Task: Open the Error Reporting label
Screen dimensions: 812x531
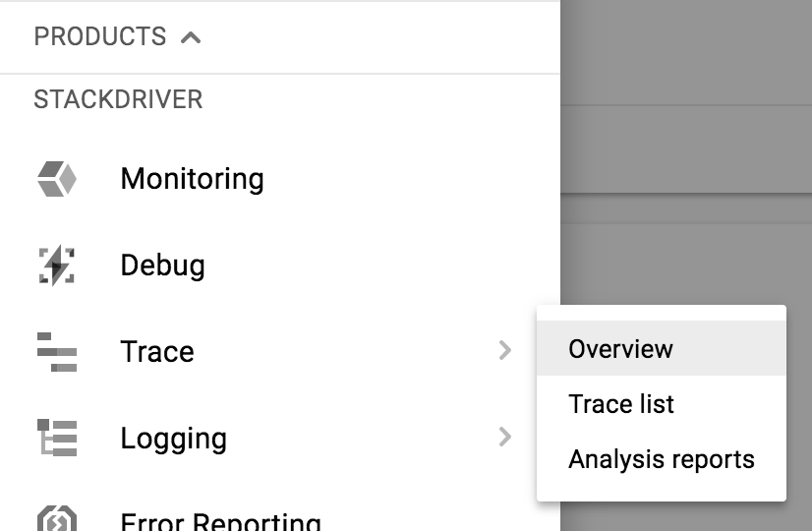Action: 220,521
